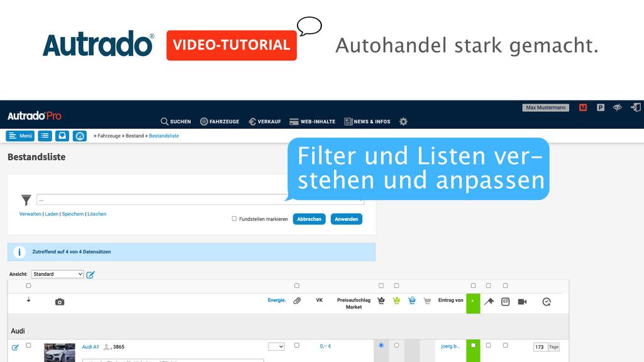Click the pin arrow column icon
This screenshot has height=362, width=644.
point(489,302)
